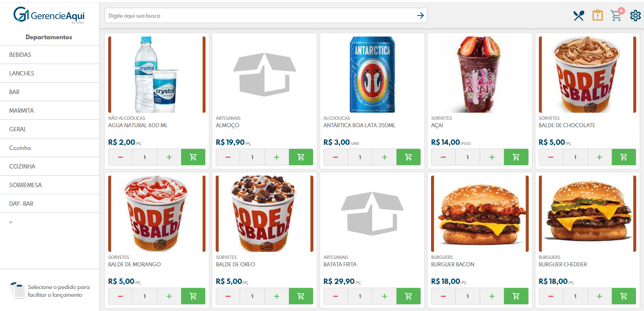Add Agua Natural 600 ML to cart
Screen dimensions: 644x311
pos(193,157)
